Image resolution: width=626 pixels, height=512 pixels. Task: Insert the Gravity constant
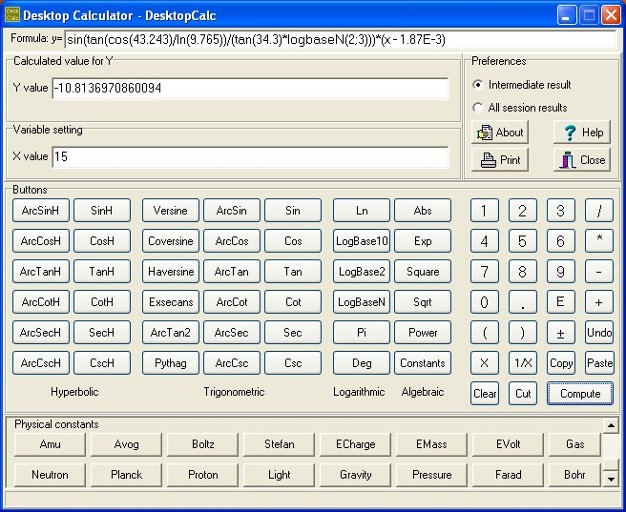point(355,475)
